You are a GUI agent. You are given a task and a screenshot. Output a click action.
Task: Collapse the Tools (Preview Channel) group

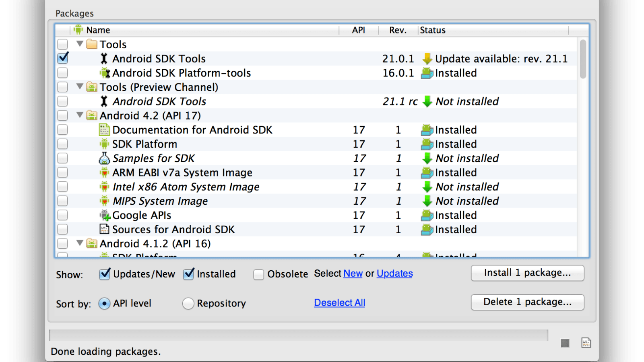[79, 87]
